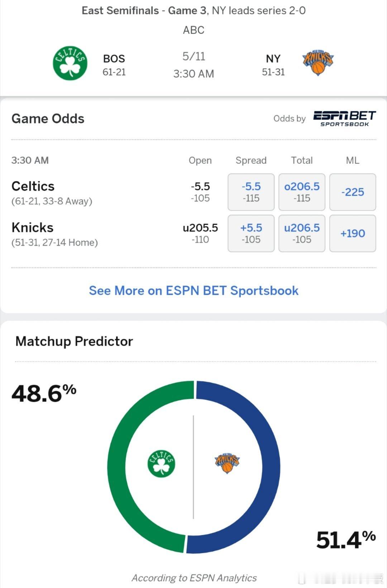Tap the Knicks row team name
This screenshot has width=387, height=588.
32,227
